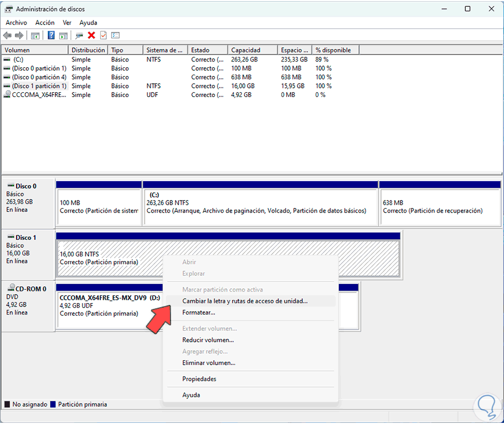Click the Back arrow toolbar icon

pyautogui.click(x=7, y=35)
